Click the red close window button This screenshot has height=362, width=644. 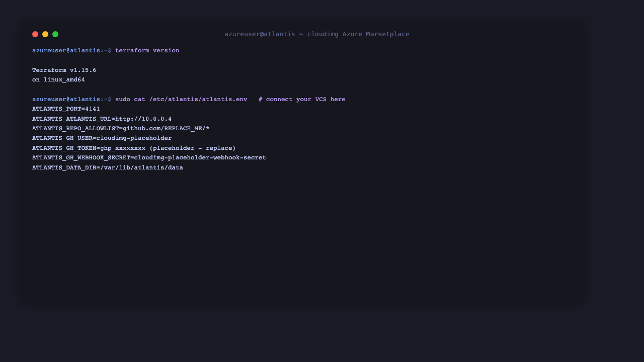click(35, 34)
